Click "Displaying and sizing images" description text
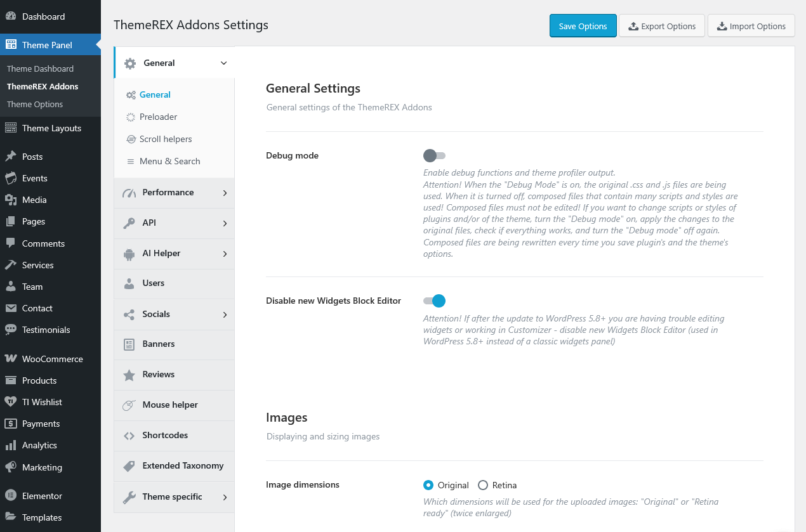This screenshot has height=532, width=806. (x=323, y=436)
